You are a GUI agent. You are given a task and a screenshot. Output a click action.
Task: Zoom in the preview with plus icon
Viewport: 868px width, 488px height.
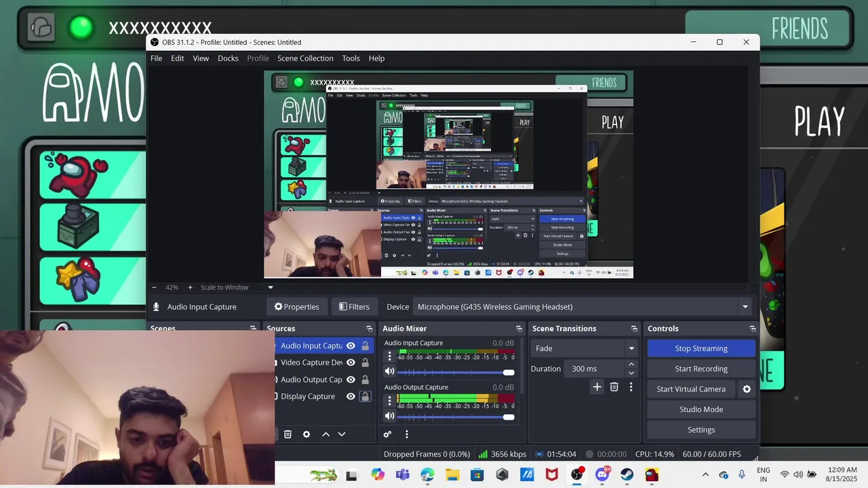(x=190, y=287)
